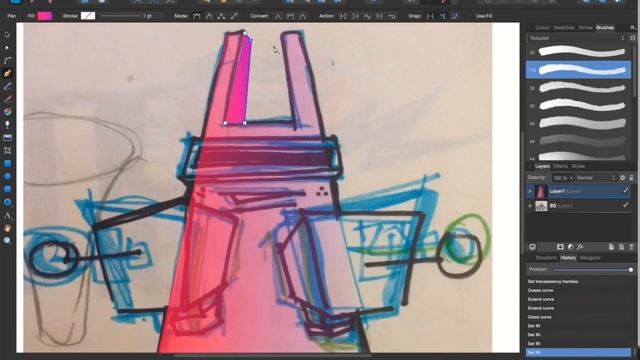Click Adjustment icon in Layers panel

tap(570, 247)
